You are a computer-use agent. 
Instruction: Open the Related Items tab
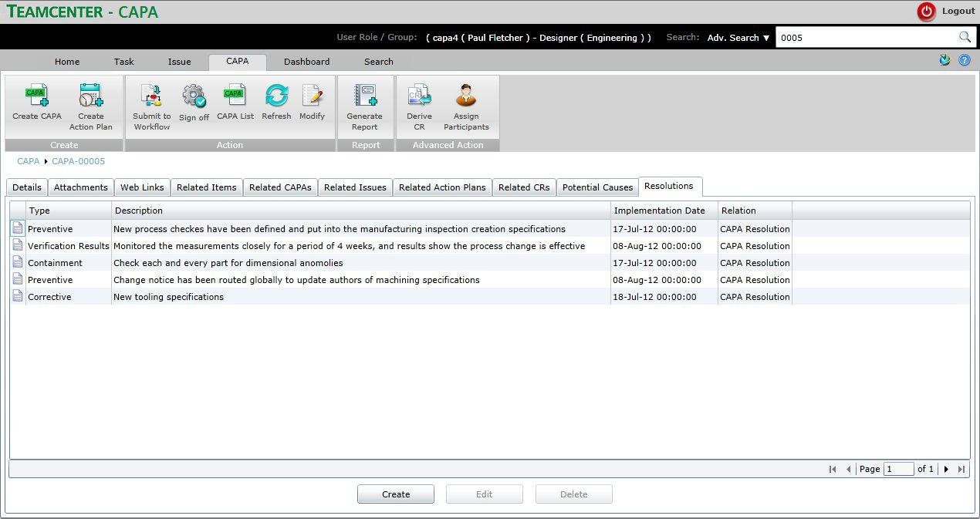(207, 187)
